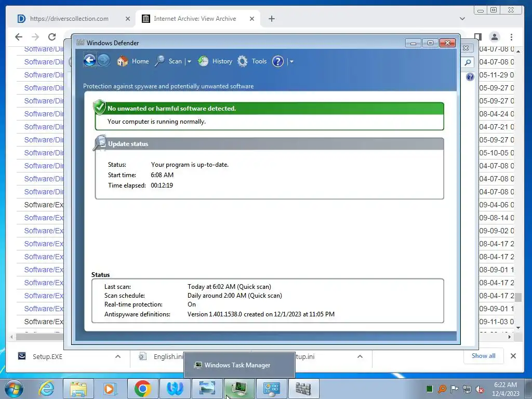This screenshot has height=399, width=532.
Task: Click the Antispyware definitions version text
Action: 261,314
